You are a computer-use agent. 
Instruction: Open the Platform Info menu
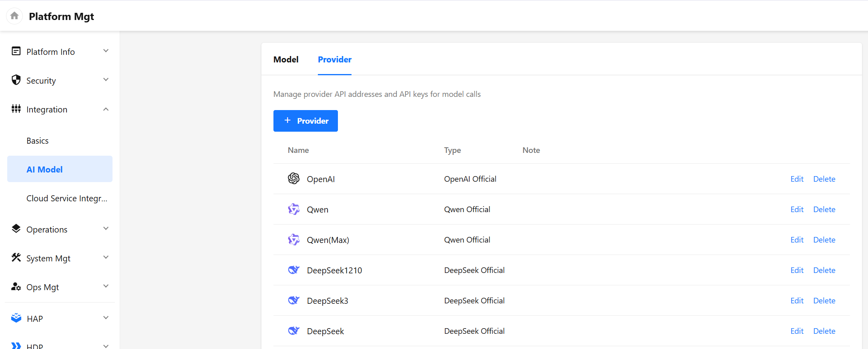(x=50, y=52)
